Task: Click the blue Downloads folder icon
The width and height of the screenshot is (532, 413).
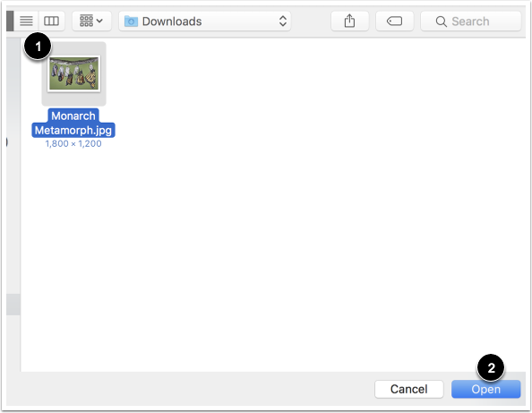Action: point(131,22)
